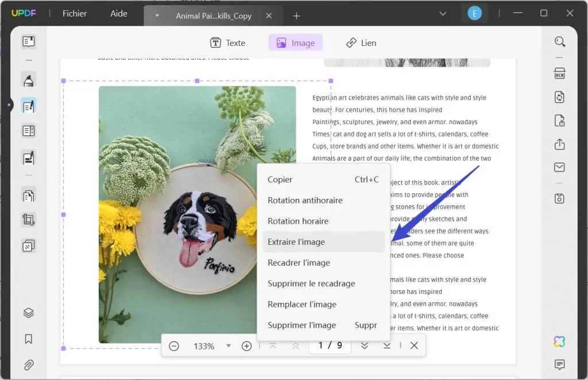Switch to the Animal Pai...kills_Copy tab
Viewport: 588px width, 380px height.
coord(214,16)
